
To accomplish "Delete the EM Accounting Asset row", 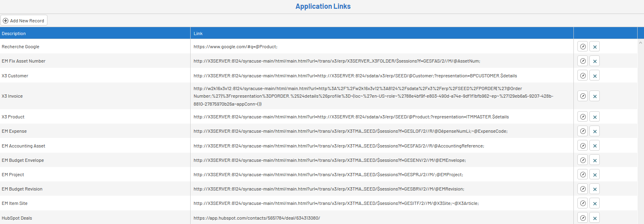I will (x=595, y=146).
